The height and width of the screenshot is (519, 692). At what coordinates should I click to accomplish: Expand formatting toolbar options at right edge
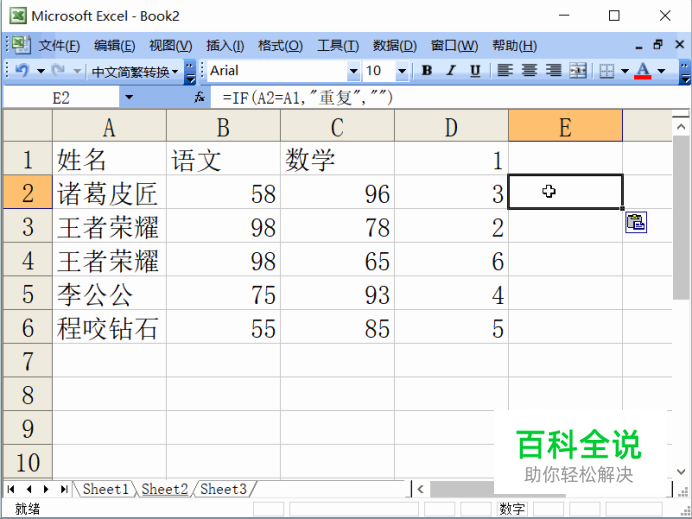[684, 71]
